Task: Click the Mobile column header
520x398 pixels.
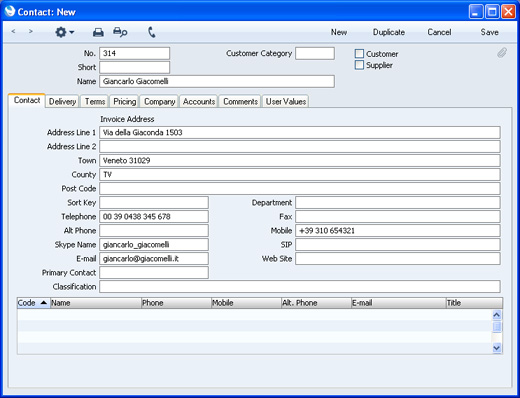Action: (246, 303)
